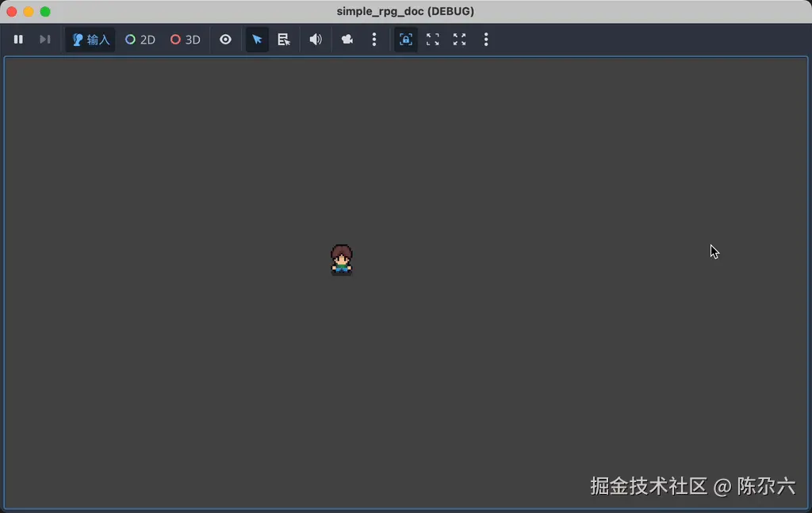Enable List Select mode
This screenshot has width=812, height=513.
click(x=283, y=39)
